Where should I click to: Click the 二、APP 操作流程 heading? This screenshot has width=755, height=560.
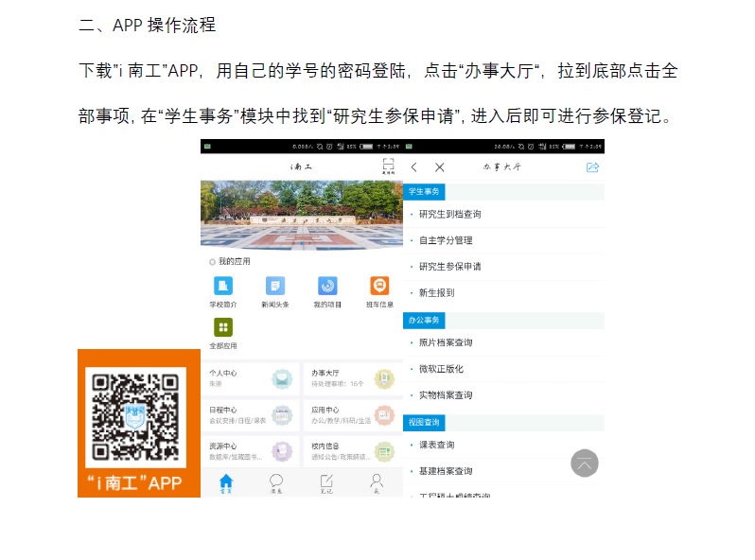click(x=148, y=25)
